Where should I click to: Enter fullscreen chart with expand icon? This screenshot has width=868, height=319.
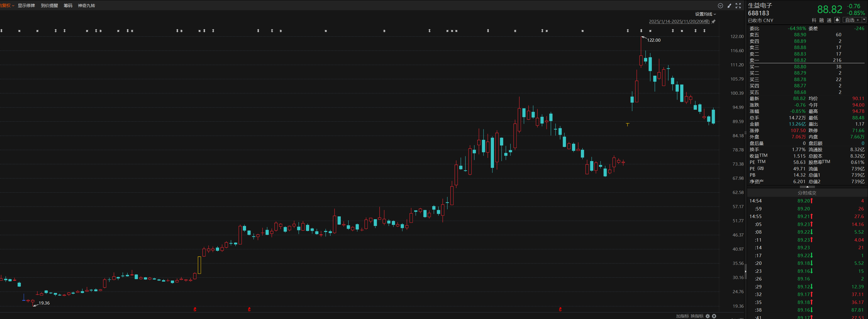pyautogui.click(x=738, y=6)
